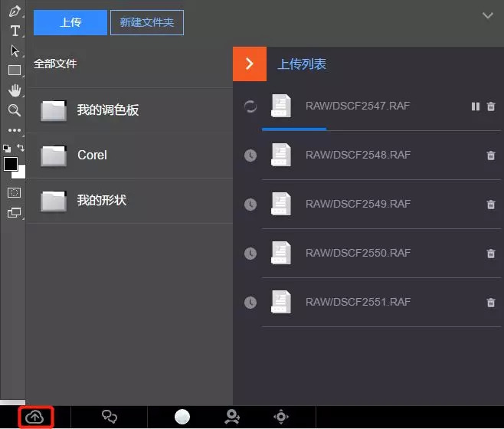
Task: Collapse the upload list with orange arrow
Action: click(250, 64)
